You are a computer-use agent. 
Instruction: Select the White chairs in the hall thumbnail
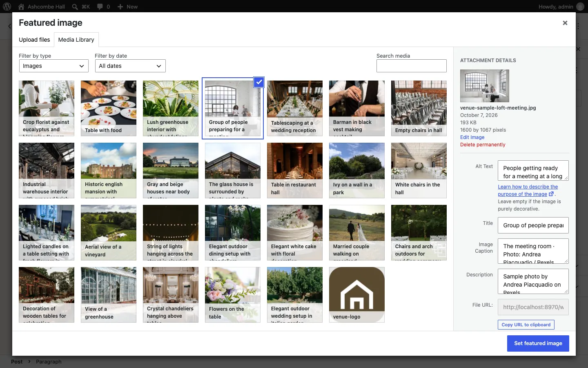point(419,171)
